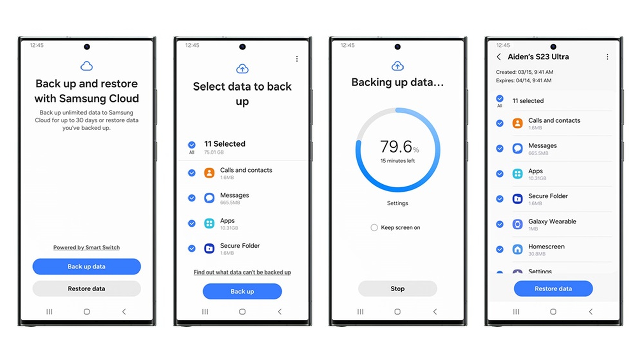The width and height of the screenshot is (644, 362).
Task: Select Find out what data can't be backed up
Action: click(x=242, y=272)
